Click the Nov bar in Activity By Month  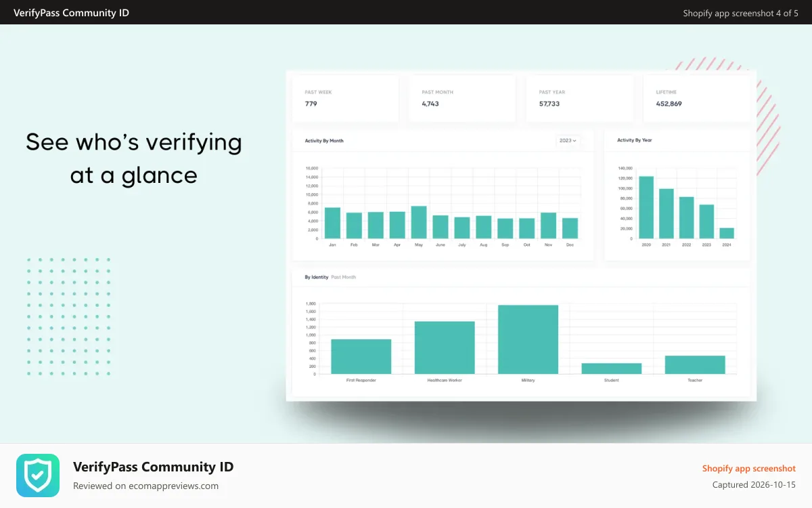point(548,226)
